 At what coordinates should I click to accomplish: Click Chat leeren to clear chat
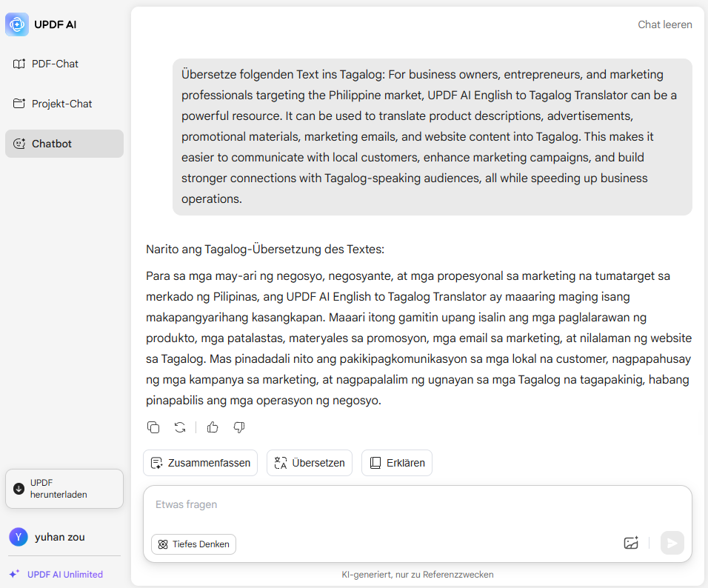coord(664,24)
